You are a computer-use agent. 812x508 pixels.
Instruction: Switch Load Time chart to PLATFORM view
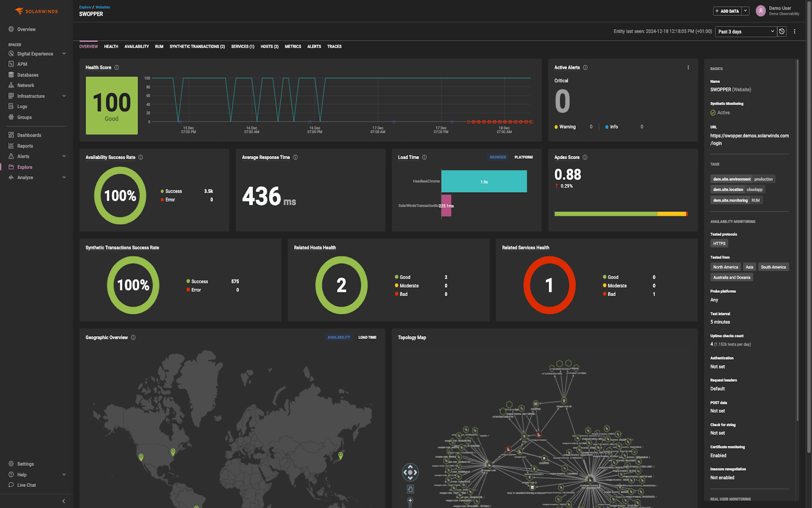523,157
